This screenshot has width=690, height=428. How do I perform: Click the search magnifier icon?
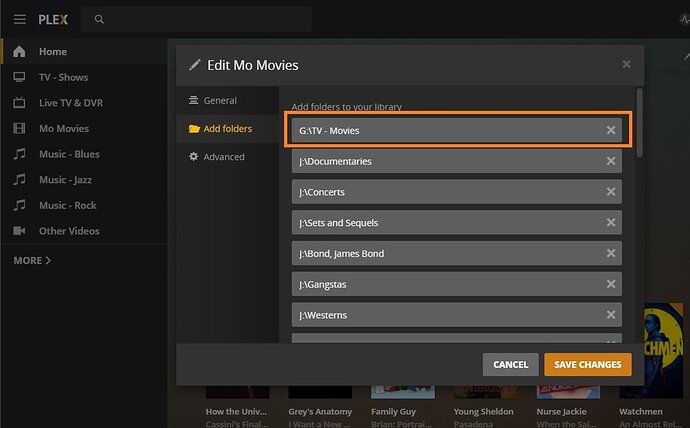click(x=99, y=19)
